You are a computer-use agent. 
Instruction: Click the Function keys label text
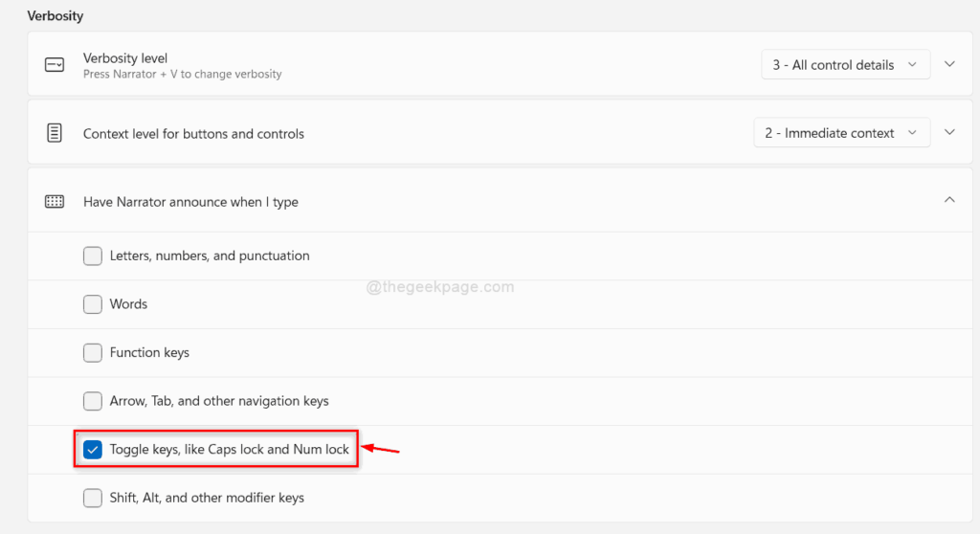(x=149, y=352)
